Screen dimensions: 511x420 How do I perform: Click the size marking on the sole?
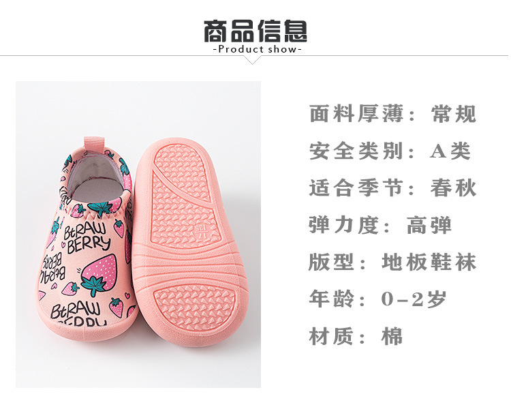click(x=200, y=231)
